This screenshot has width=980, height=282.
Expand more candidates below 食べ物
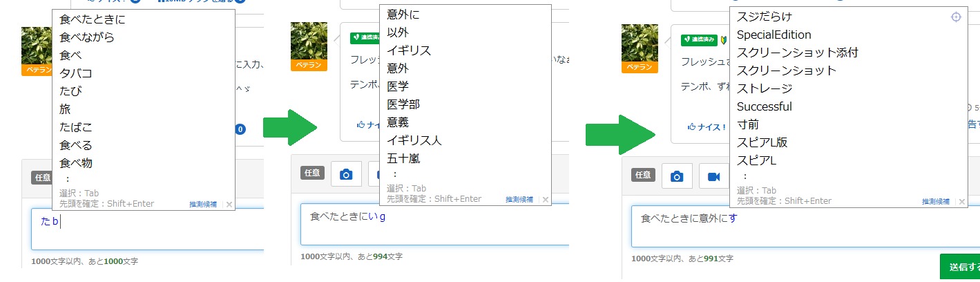[67, 179]
